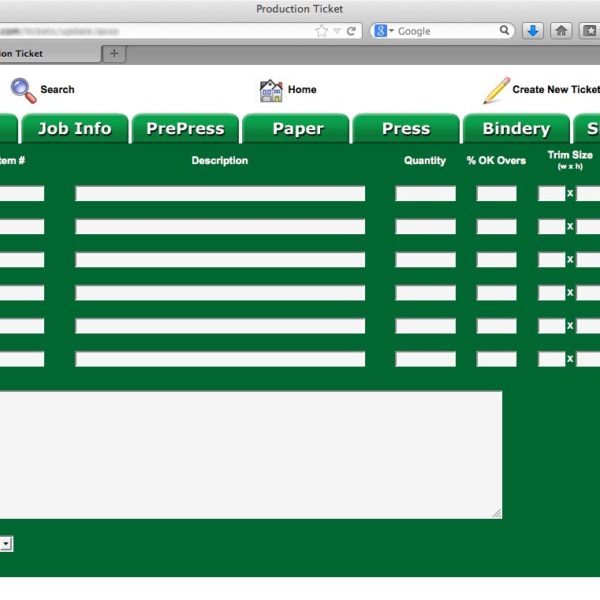Viewport: 600px width, 600px height.
Task: Click the magnifier in the Google search box
Action: 505,31
